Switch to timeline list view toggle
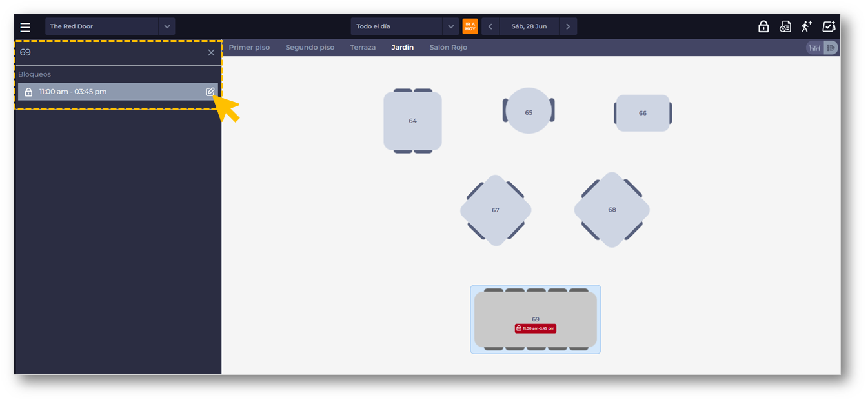 tap(831, 48)
